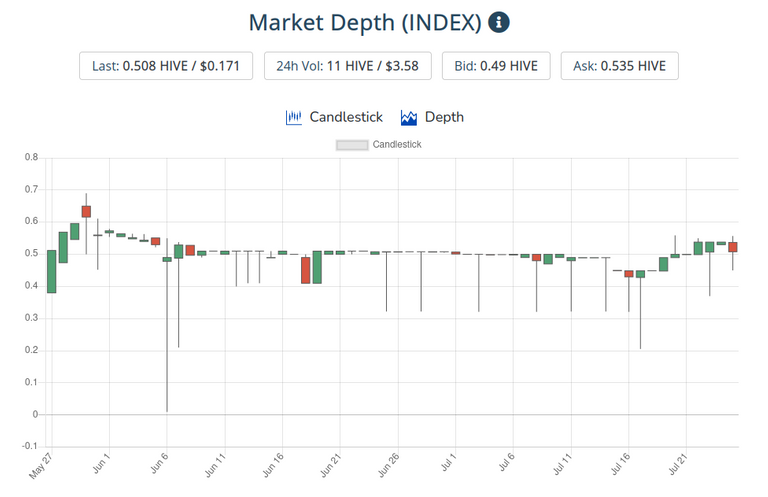Image resolution: width=768 pixels, height=497 pixels.
Task: Click the 0.4 y-axis value
Action: (31, 285)
